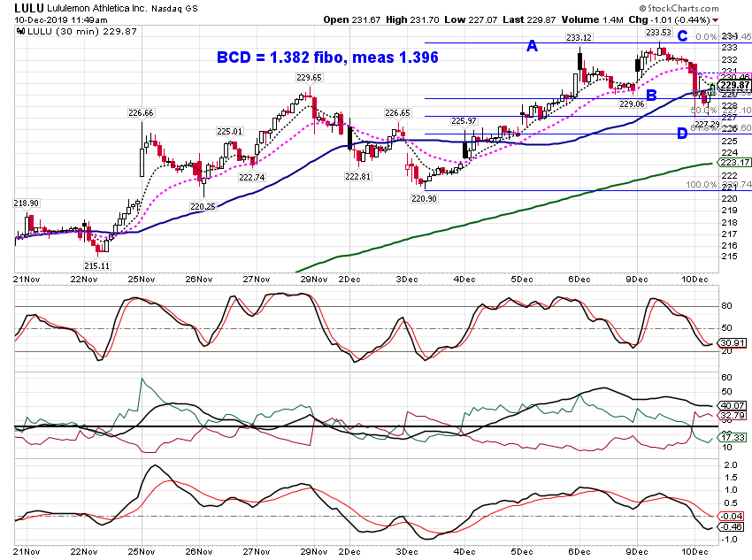Click the 227.29 low price label
The width and height of the screenshot is (752, 560).
coord(708,125)
